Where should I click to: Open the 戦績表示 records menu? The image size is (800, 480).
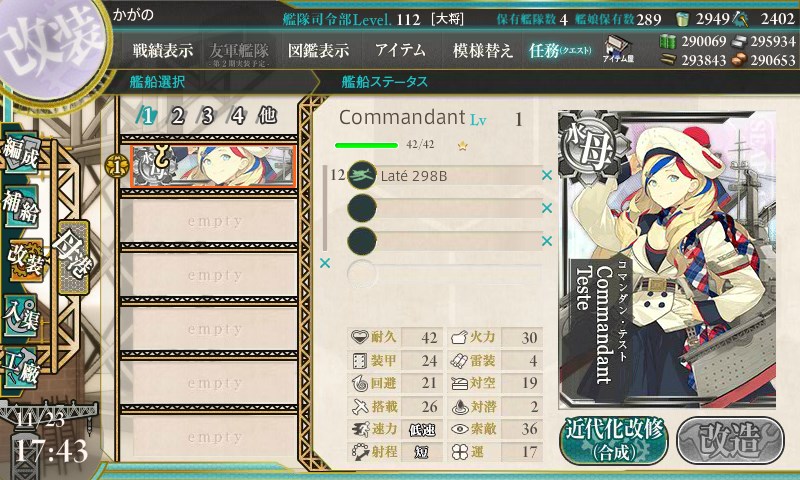tap(163, 50)
